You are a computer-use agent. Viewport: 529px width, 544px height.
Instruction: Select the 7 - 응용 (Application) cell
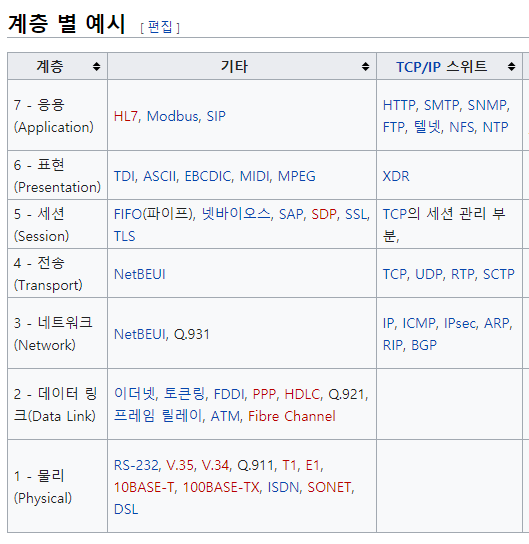58,115
